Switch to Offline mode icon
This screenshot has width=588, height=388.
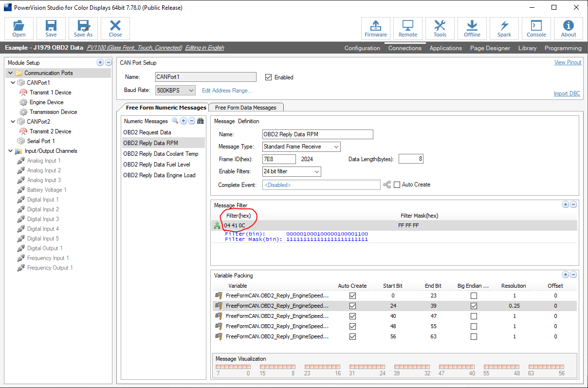(472, 28)
